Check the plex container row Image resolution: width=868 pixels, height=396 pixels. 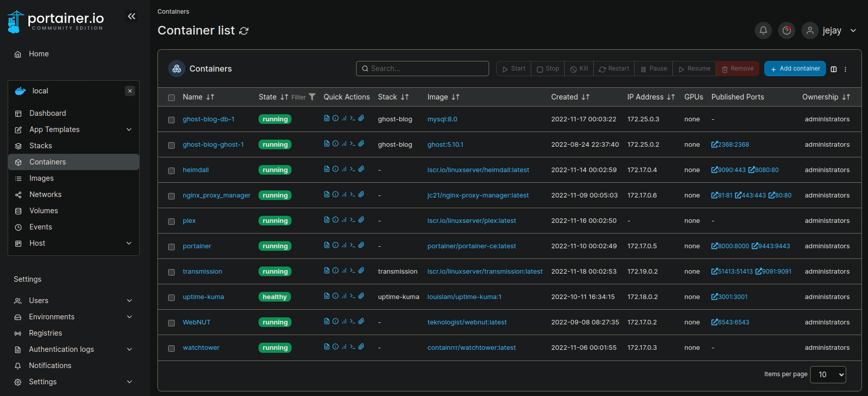tap(171, 221)
